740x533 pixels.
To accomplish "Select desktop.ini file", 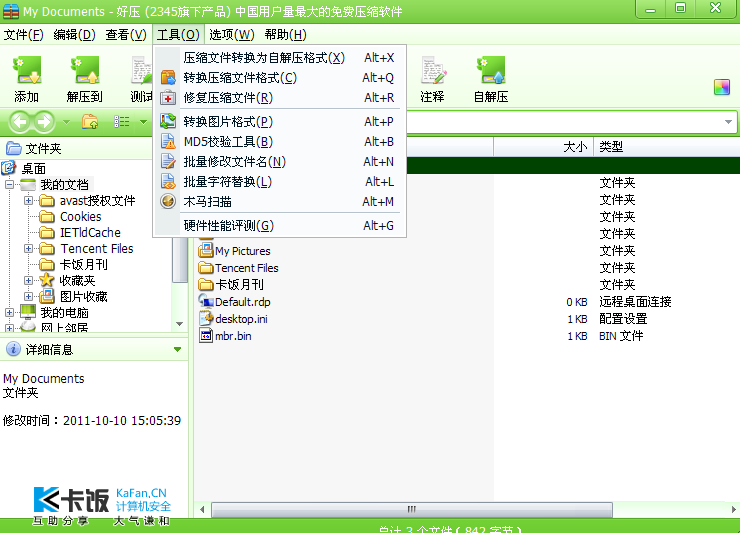I will [x=241, y=319].
